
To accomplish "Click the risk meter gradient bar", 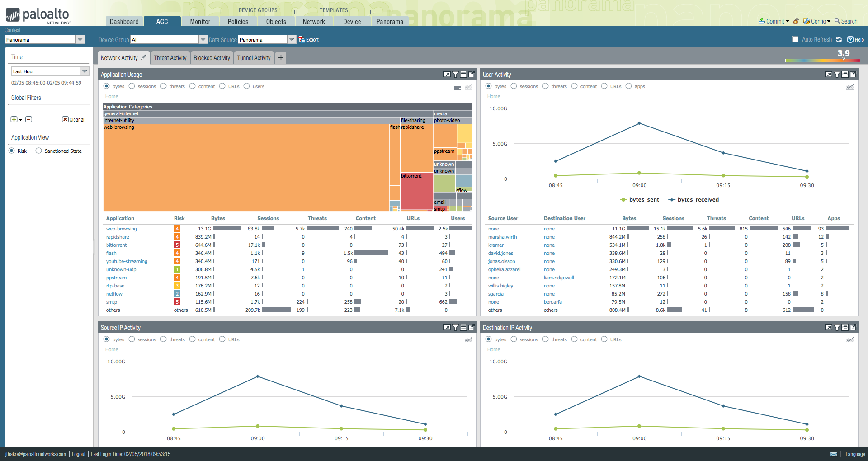I will [823, 61].
